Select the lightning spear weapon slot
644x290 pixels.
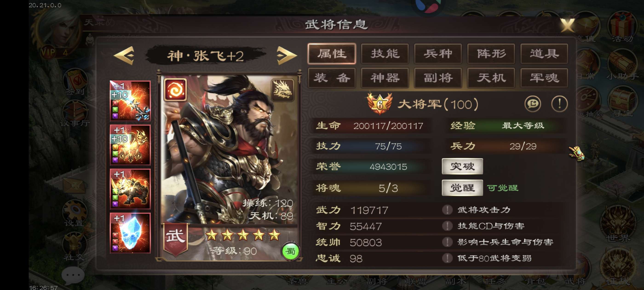pyautogui.click(x=130, y=101)
